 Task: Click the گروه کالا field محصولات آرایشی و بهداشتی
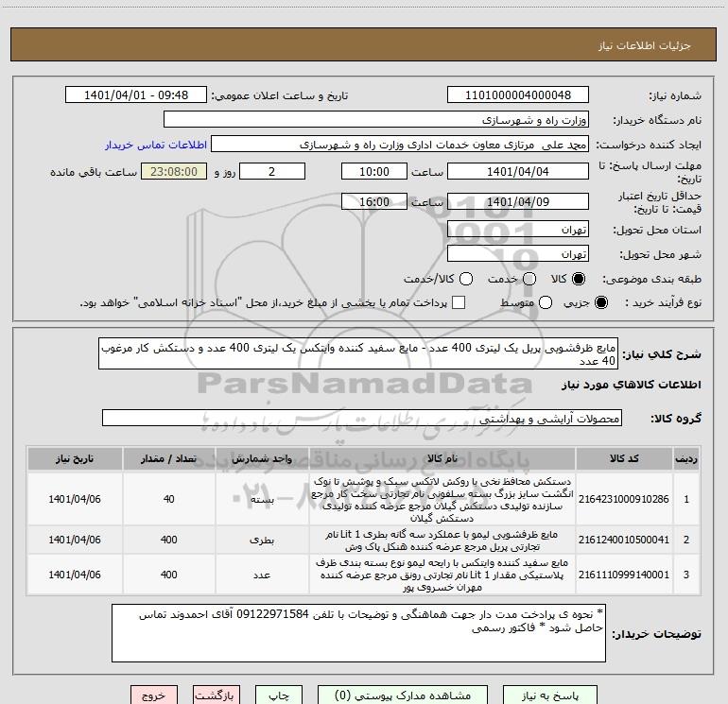[x=362, y=418]
